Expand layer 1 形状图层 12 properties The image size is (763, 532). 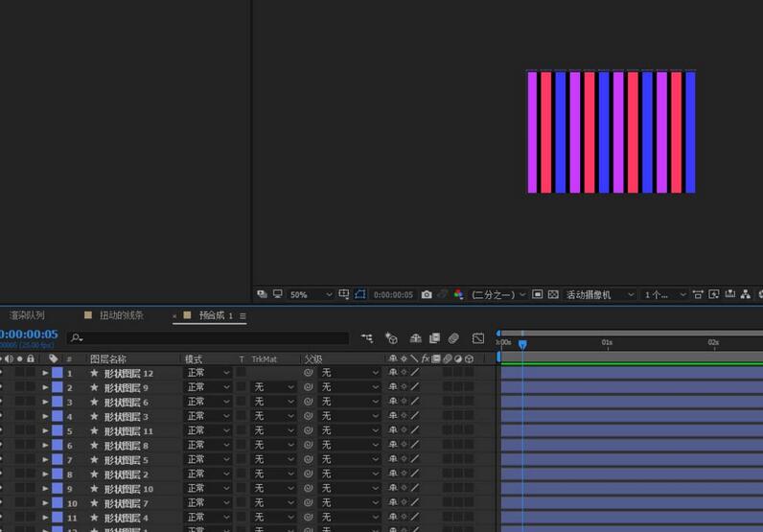(45, 373)
